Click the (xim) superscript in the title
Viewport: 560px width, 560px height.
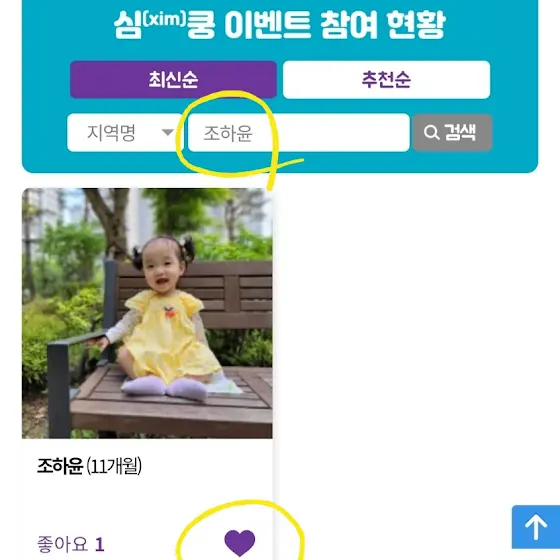[164, 19]
